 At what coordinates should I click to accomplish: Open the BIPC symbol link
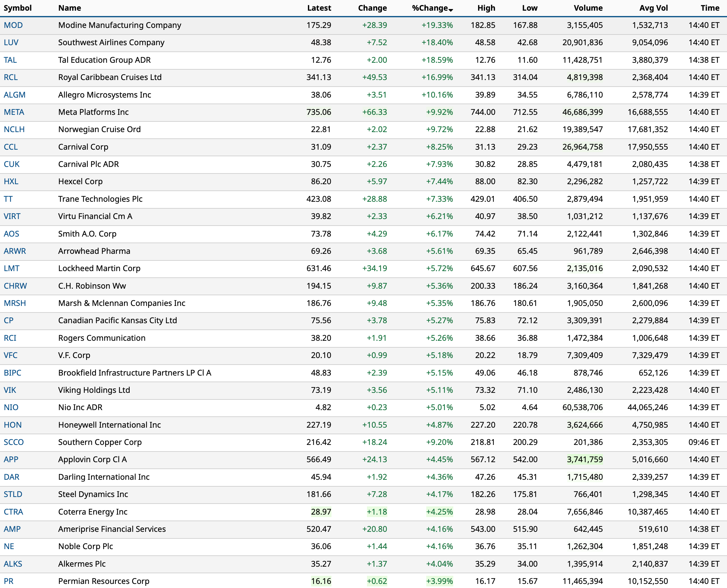pyautogui.click(x=13, y=372)
